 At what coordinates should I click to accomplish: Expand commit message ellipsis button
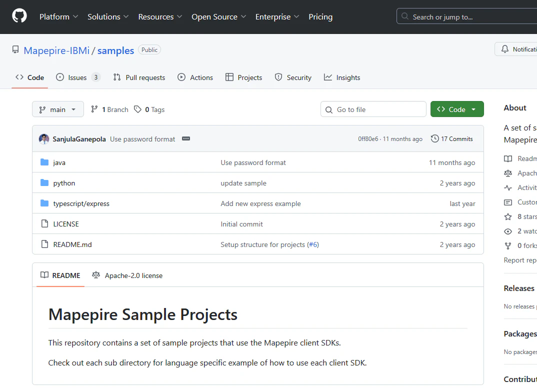click(186, 138)
